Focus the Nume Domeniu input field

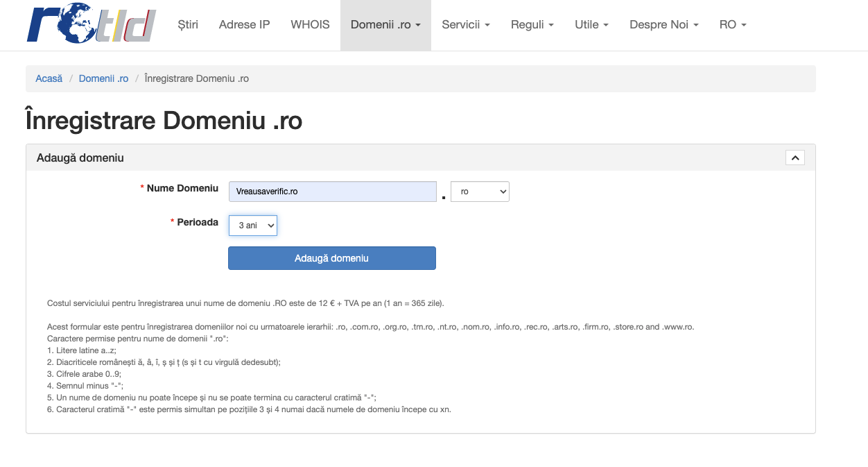(x=332, y=192)
